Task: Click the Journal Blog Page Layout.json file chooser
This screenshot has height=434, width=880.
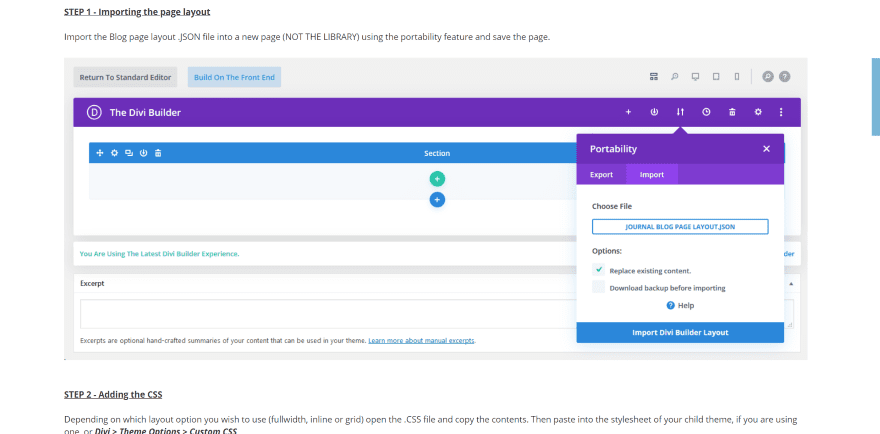Action: 680,227
